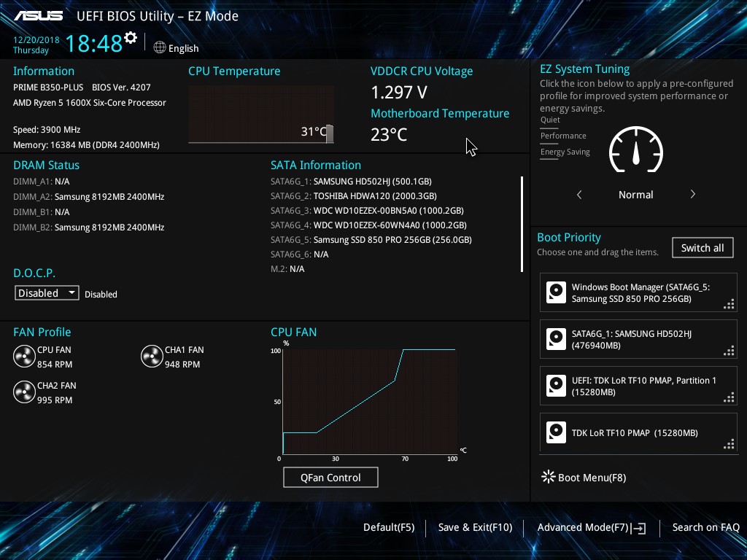Switch tuning profile with the right chevron
747x560 pixels.
[693, 194]
